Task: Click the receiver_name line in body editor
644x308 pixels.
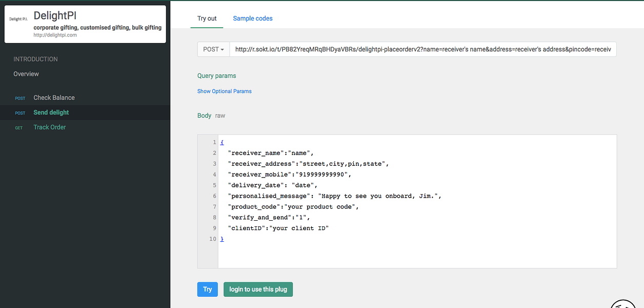Action: [270, 153]
